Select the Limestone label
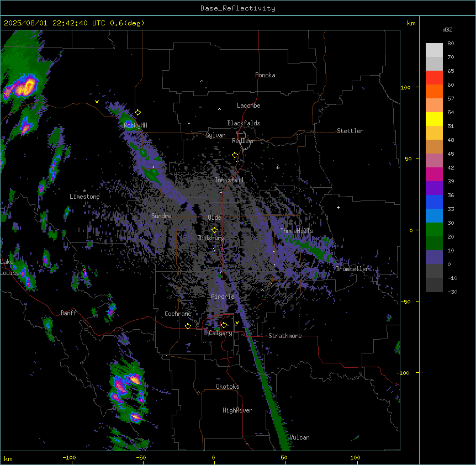Screen dimensions: 476x465 [x=84, y=197]
